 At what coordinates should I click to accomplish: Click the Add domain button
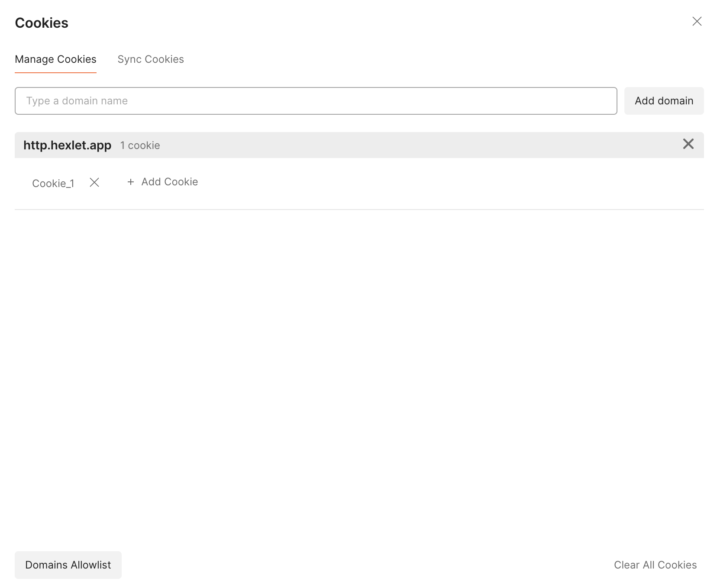click(664, 100)
